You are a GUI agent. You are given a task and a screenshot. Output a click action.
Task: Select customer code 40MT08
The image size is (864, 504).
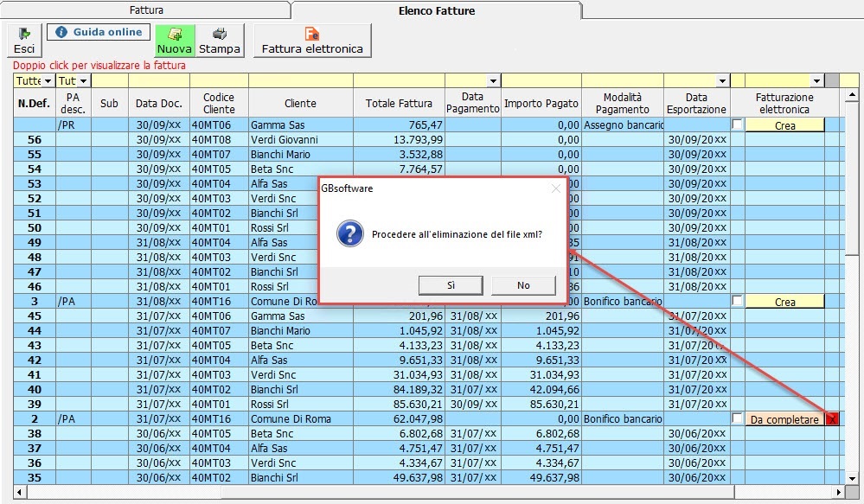tap(219, 140)
